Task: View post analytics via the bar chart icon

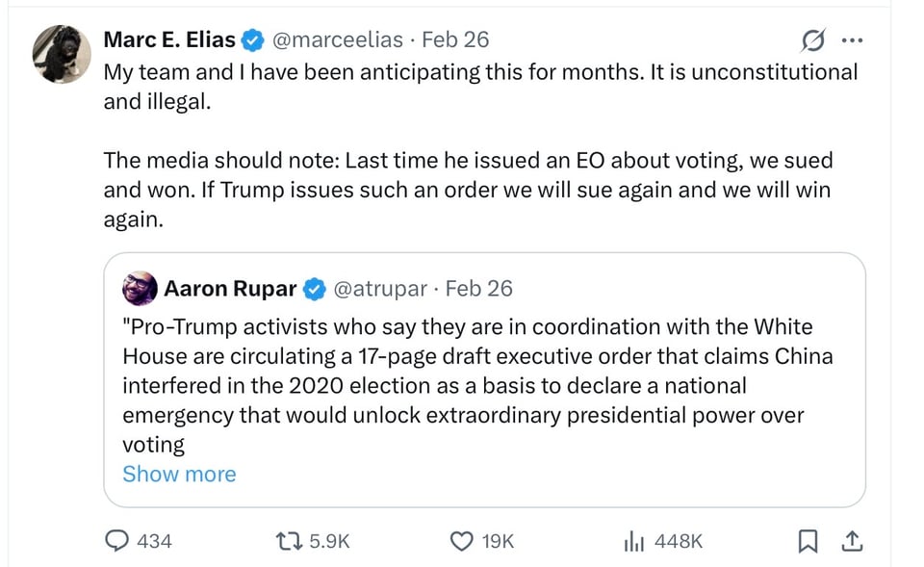Action: click(x=634, y=541)
